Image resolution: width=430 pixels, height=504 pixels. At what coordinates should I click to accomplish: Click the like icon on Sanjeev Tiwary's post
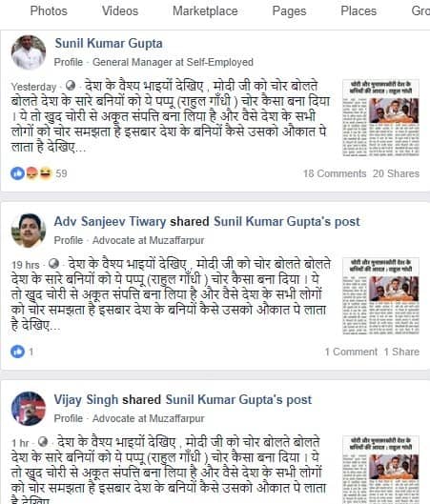tap(17, 352)
